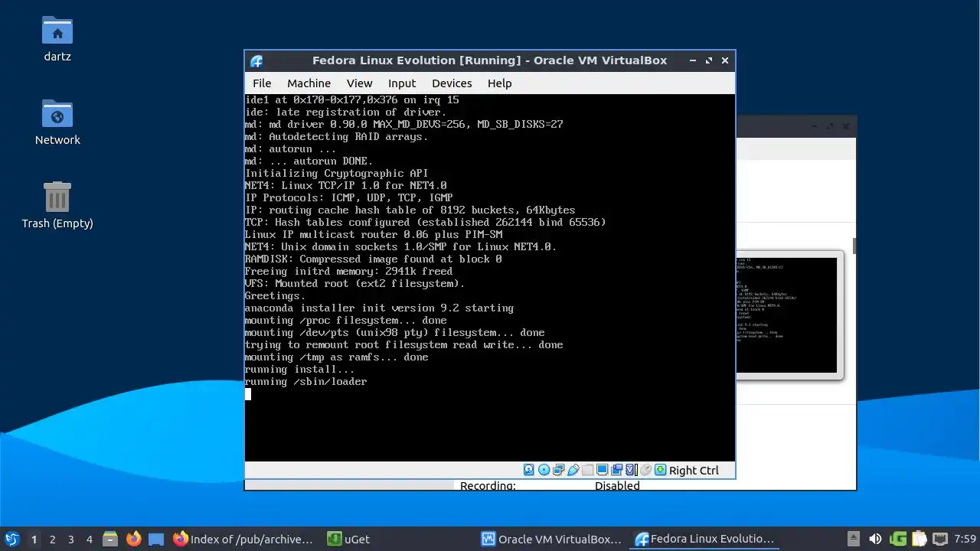This screenshot has width=980, height=551.
Task: Open the View menu
Action: tap(359, 83)
